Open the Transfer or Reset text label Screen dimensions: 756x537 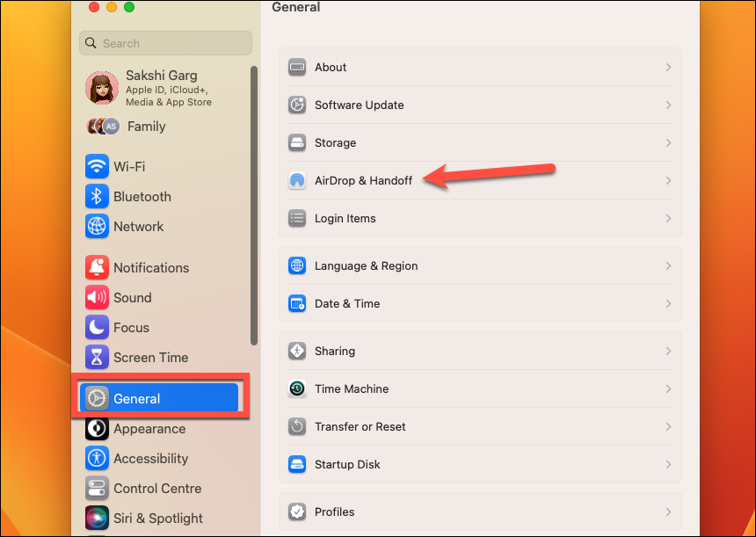point(360,426)
